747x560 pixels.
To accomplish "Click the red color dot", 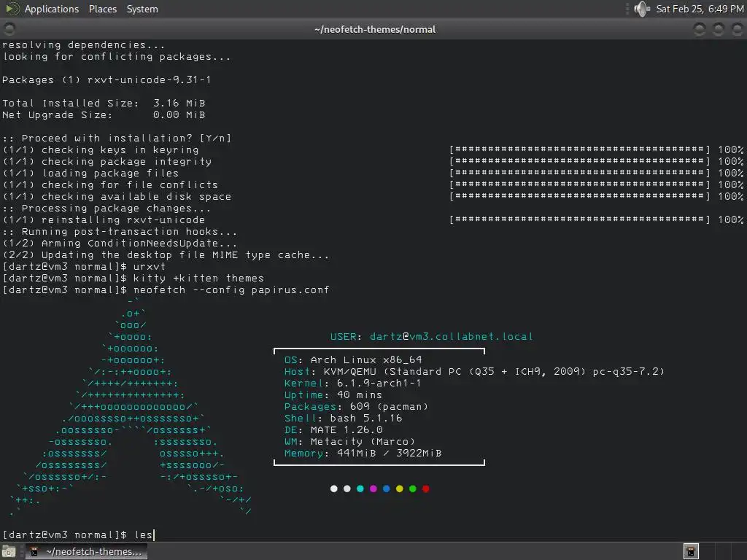I will click(x=425, y=489).
